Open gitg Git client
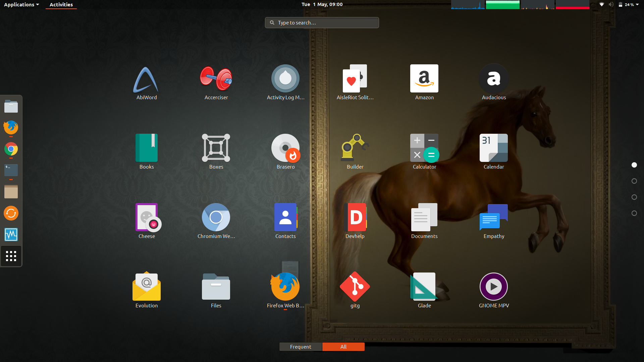644x362 pixels. (355, 291)
